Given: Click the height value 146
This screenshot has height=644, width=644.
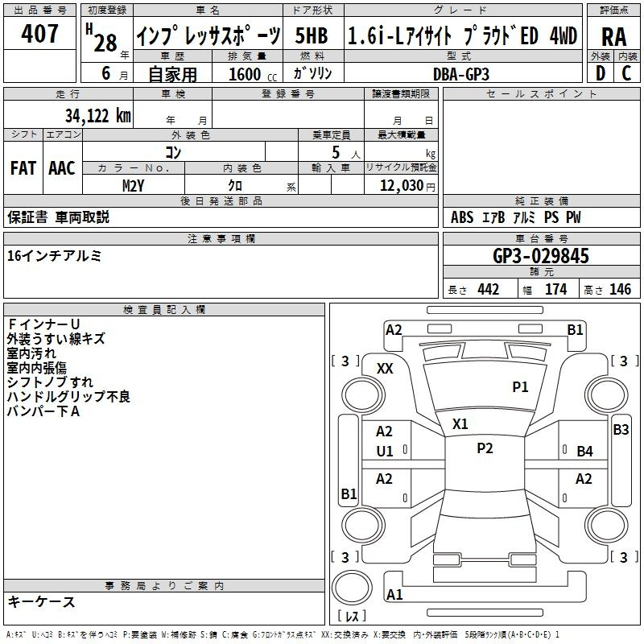Looking at the screenshot, I should (620, 289).
